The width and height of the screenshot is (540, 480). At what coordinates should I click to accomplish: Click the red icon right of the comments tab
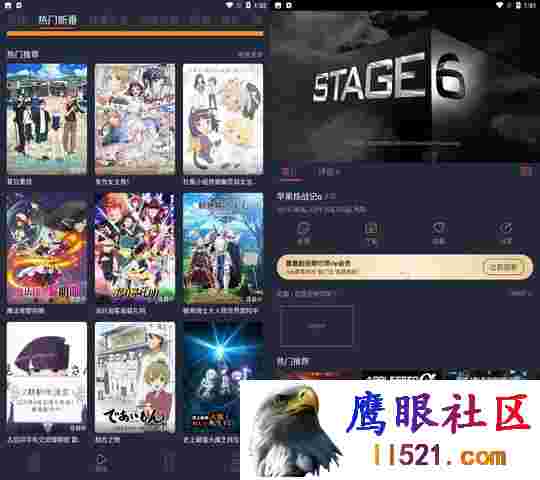point(526,171)
